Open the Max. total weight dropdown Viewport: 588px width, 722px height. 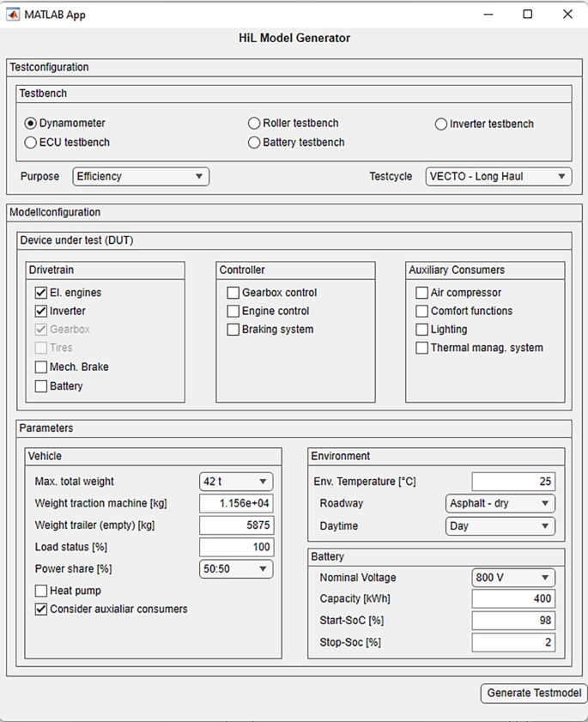pyautogui.click(x=236, y=482)
